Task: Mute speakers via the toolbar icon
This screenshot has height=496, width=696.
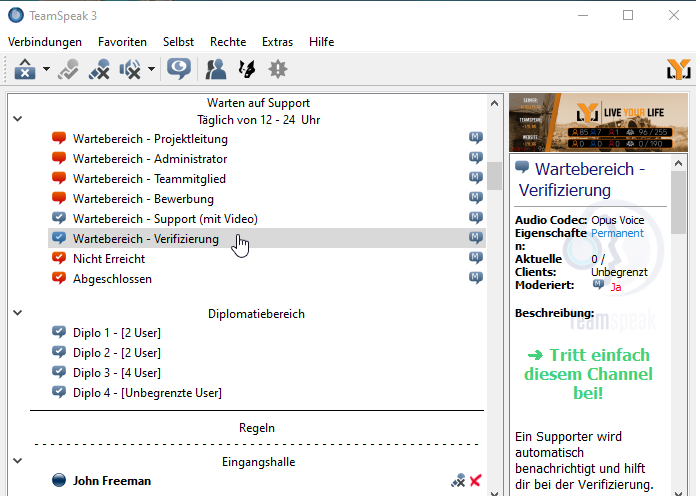Action: coord(130,69)
